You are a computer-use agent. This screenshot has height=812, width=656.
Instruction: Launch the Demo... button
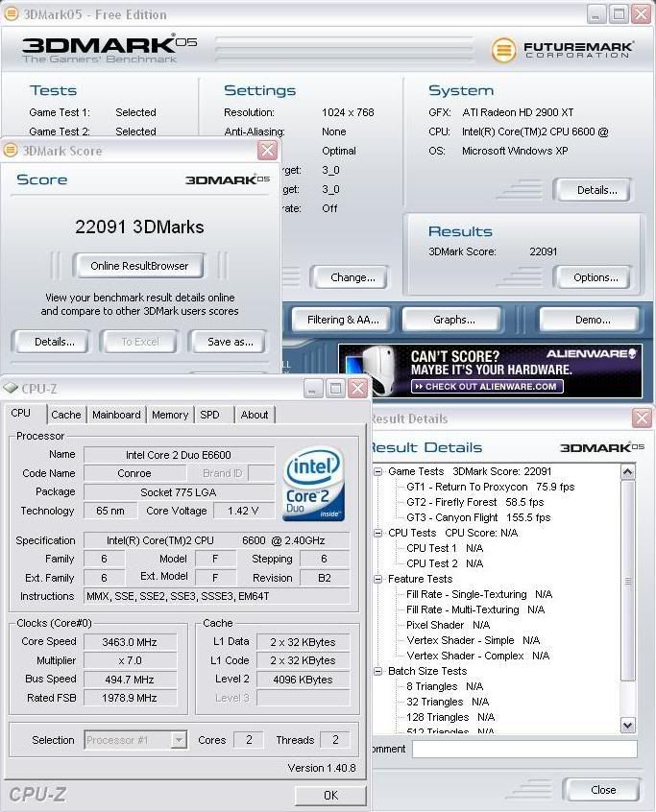point(590,320)
